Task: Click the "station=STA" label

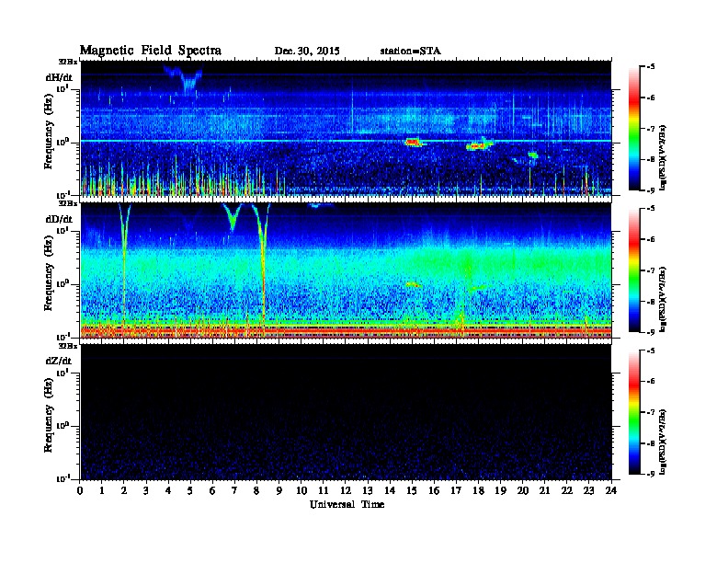Action: (x=411, y=52)
